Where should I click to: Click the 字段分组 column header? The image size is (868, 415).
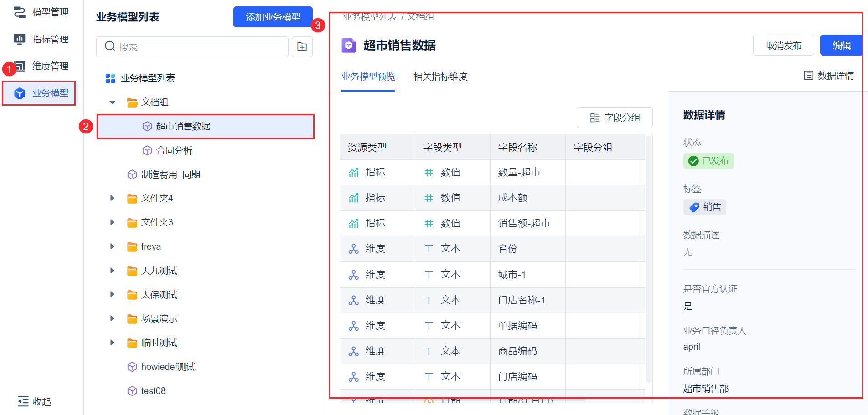click(603, 147)
